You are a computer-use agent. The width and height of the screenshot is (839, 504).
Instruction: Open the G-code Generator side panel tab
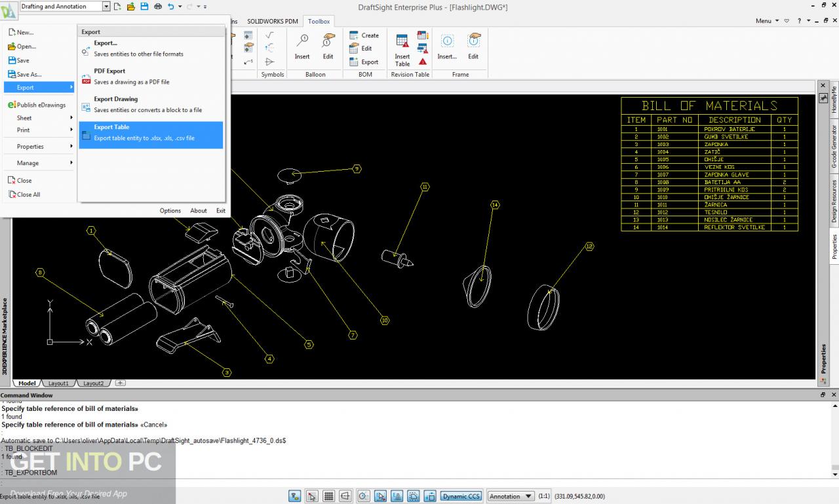pos(834,147)
